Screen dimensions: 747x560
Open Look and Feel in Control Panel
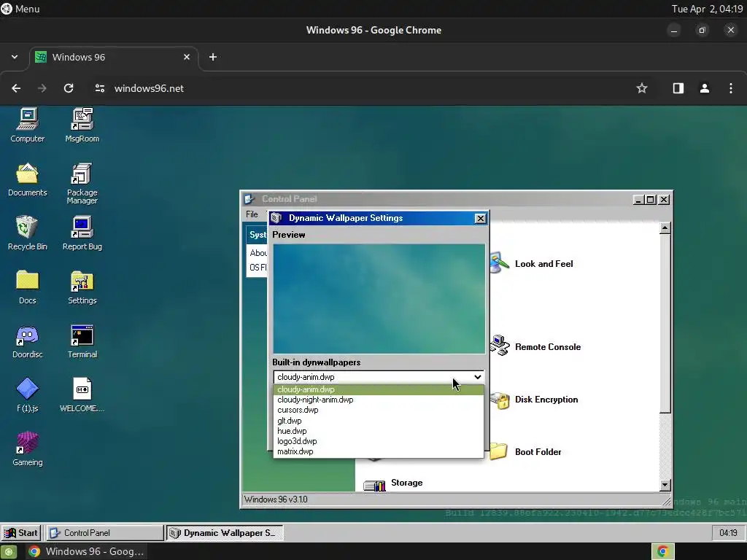tap(532, 264)
